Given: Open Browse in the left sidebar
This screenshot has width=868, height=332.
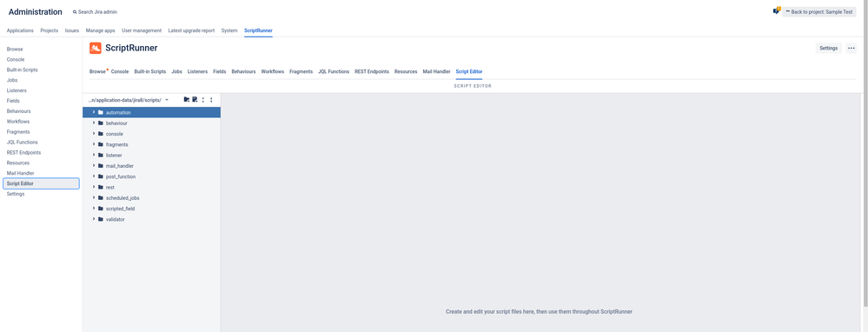Looking at the screenshot, I should (x=15, y=50).
